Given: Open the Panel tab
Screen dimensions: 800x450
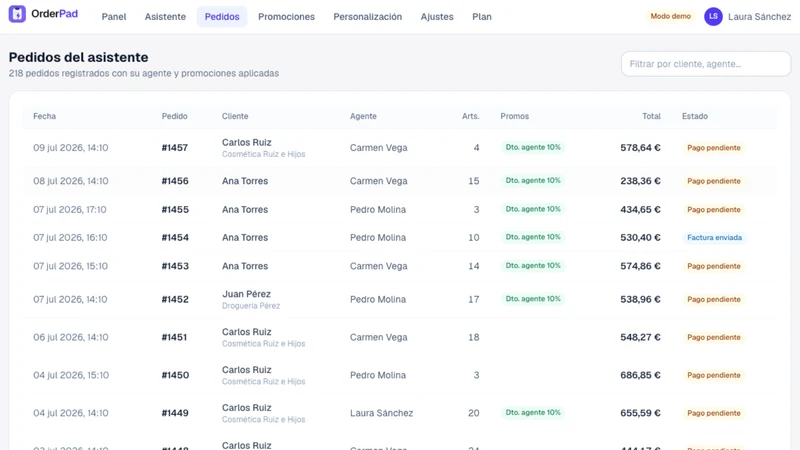Looking at the screenshot, I should pos(114,17).
